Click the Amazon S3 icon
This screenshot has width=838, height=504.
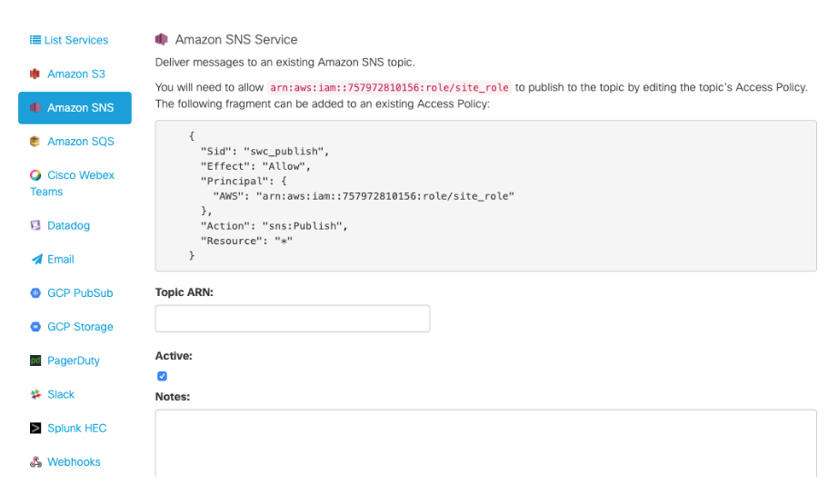click(x=35, y=74)
